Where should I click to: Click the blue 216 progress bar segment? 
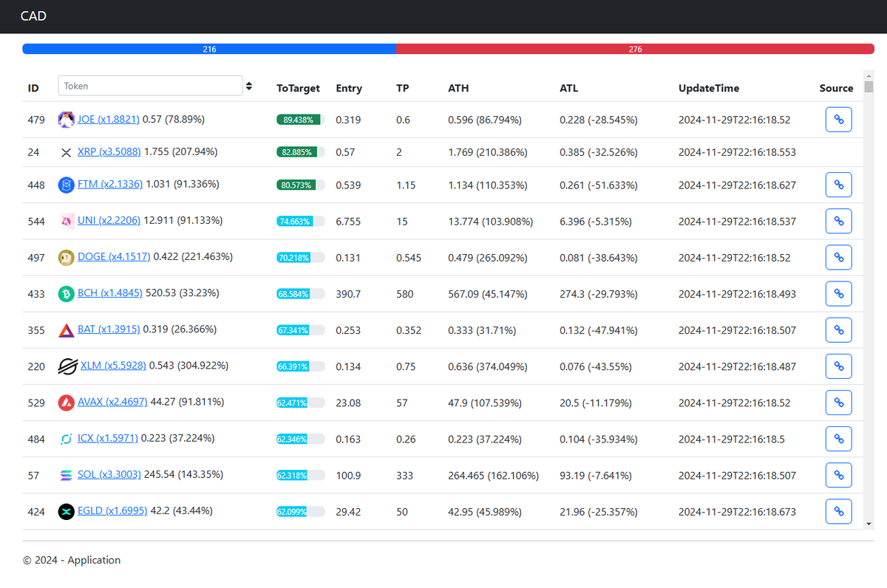[x=209, y=49]
